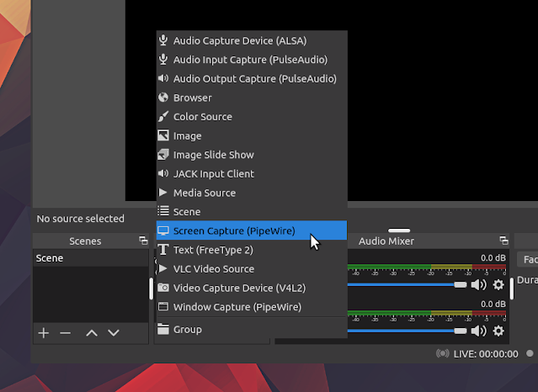Pop out the Audio Mixer dock panel

503,241
